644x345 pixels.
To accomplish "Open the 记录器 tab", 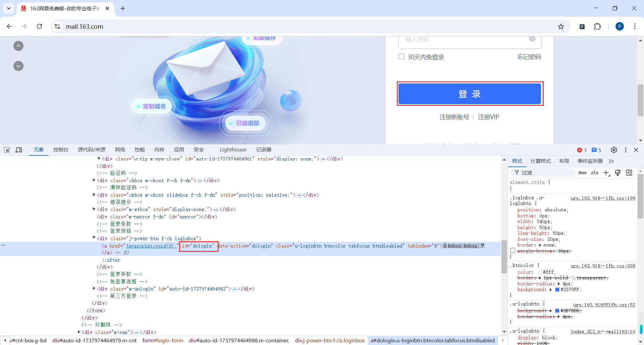I will [264, 150].
